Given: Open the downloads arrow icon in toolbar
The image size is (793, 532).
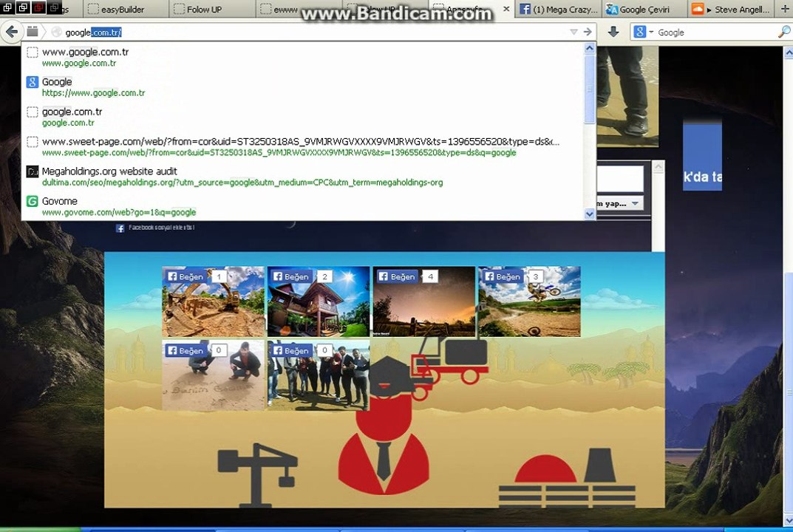Looking at the screenshot, I should click(x=613, y=32).
